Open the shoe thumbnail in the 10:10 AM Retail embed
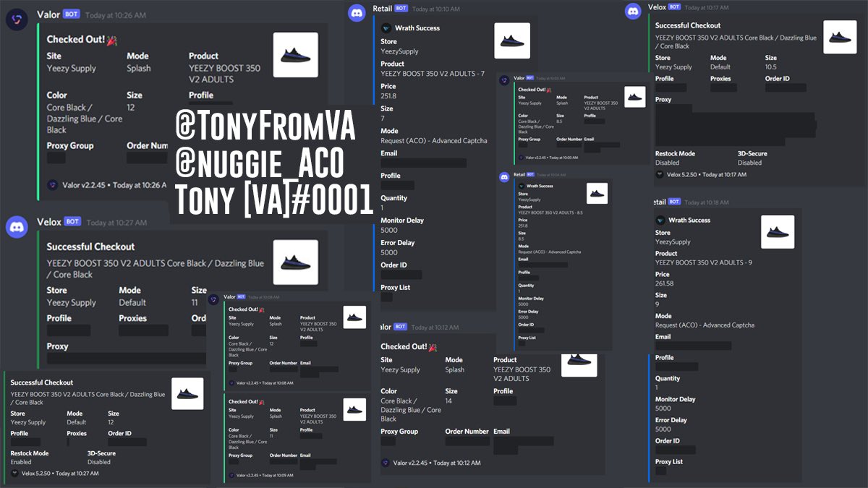 [x=512, y=40]
